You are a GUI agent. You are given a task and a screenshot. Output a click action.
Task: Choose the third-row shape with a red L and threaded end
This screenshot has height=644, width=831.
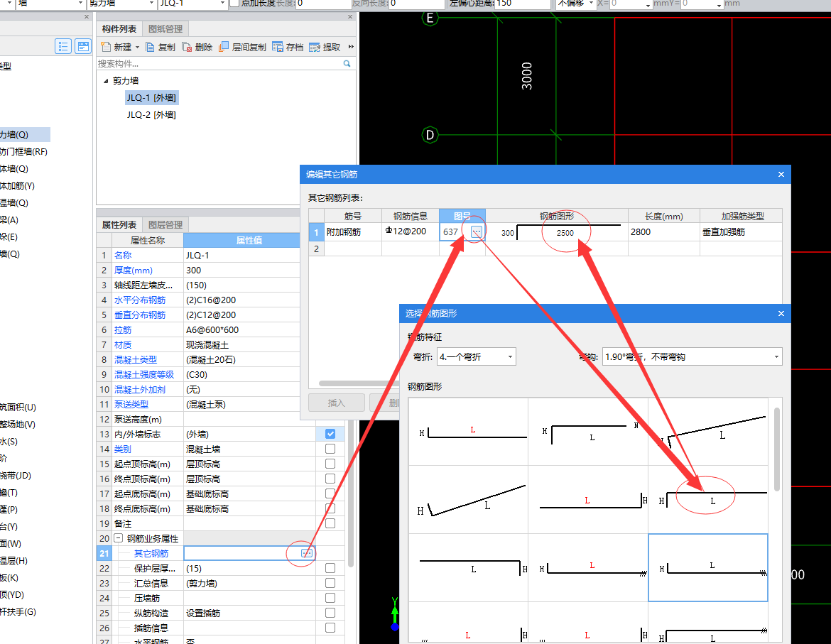pos(588,567)
